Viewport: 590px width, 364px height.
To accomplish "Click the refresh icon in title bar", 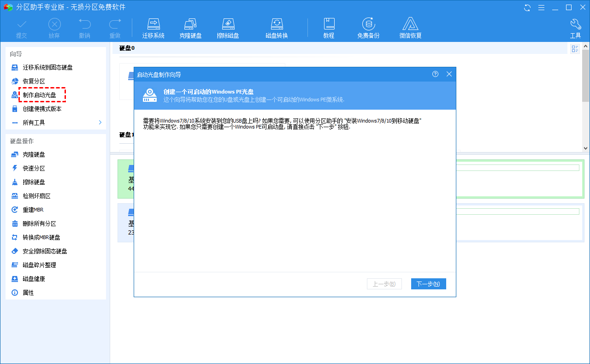I will point(527,7).
